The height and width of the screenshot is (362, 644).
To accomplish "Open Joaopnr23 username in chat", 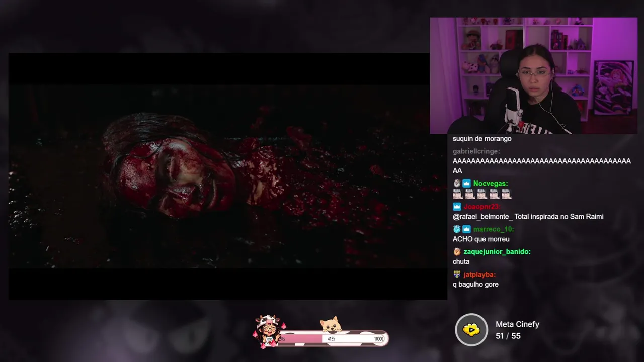I will click(x=482, y=207).
